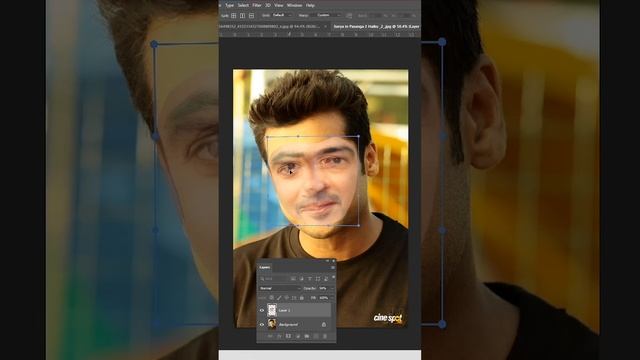Click the create new layer icon
The height and width of the screenshot is (360, 640).
pos(316,336)
